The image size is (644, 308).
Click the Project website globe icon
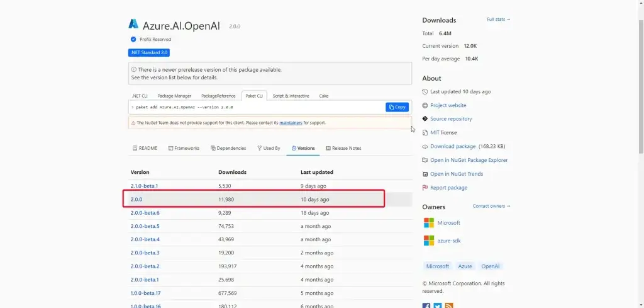click(x=425, y=105)
